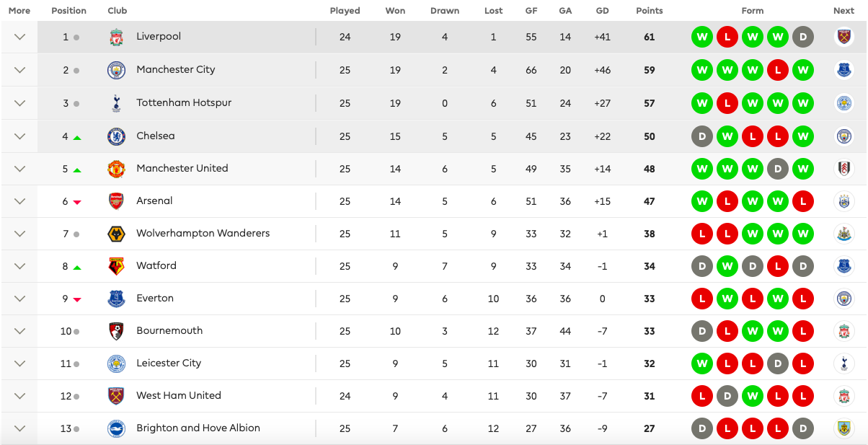Click the Points column header
This screenshot has height=445, width=868.
650,11
